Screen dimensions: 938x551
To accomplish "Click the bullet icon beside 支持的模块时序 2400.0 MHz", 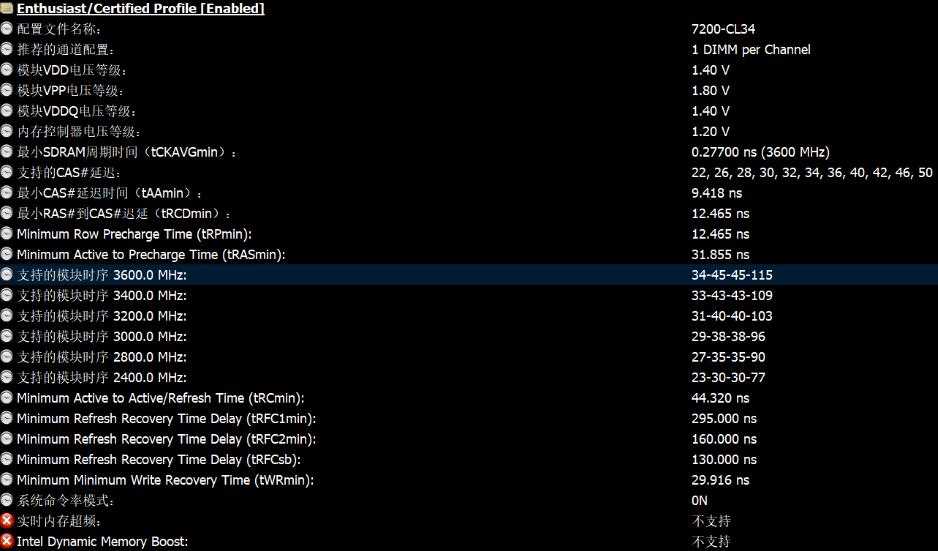I will (x=7, y=377).
